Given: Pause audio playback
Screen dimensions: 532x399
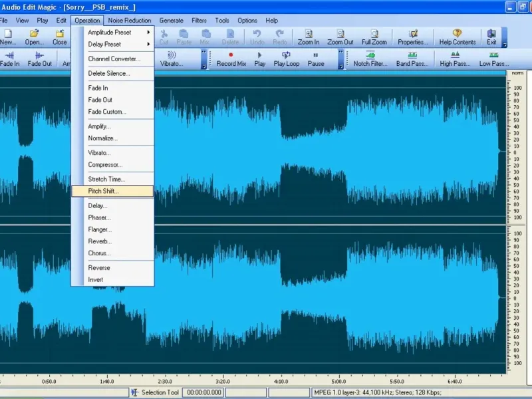Looking at the screenshot, I should point(316,59).
